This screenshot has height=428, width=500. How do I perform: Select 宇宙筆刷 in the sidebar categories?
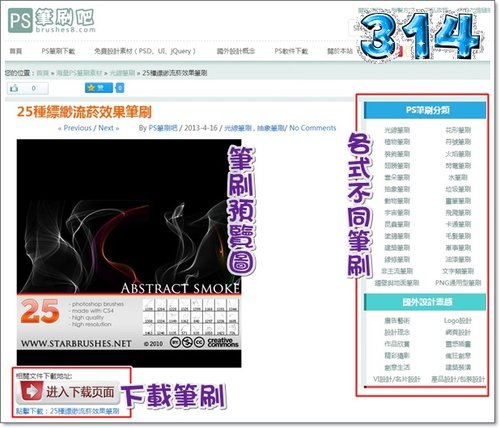pyautogui.click(x=397, y=213)
